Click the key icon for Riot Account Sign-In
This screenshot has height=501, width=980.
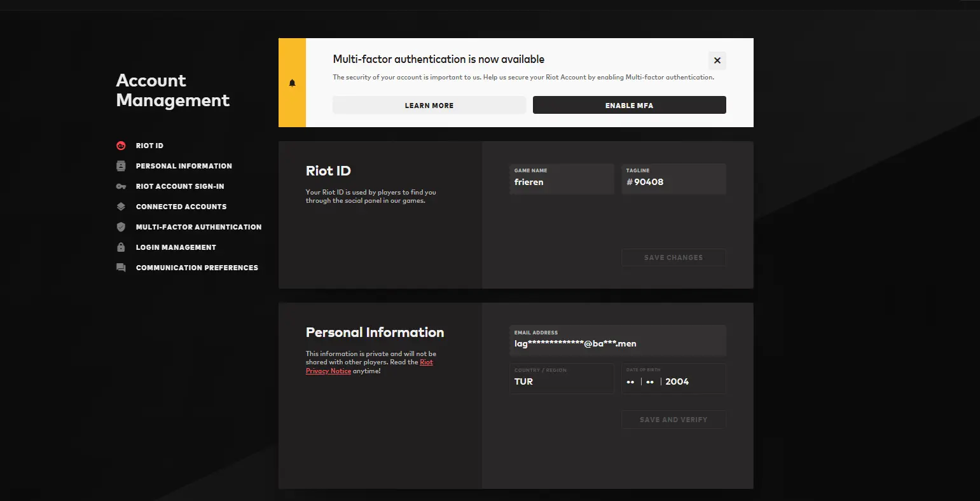pos(121,186)
